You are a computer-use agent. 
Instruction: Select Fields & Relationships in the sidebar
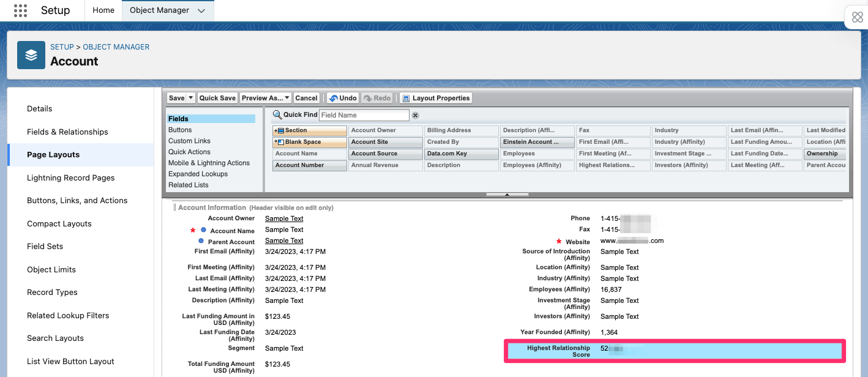(67, 132)
